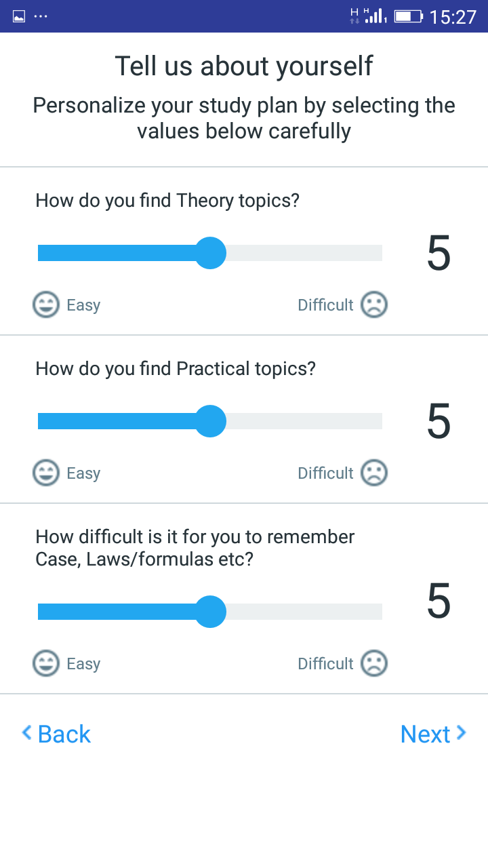Image resolution: width=488 pixels, height=868 pixels.
Task: Tap the Easy smiley under the remember Laws/formulas question
Action: [45, 663]
